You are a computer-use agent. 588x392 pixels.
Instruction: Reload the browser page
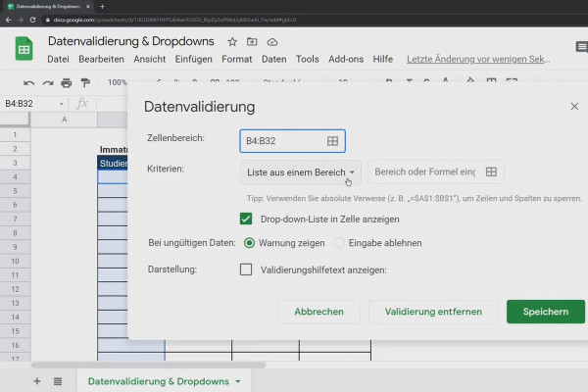coord(32,20)
